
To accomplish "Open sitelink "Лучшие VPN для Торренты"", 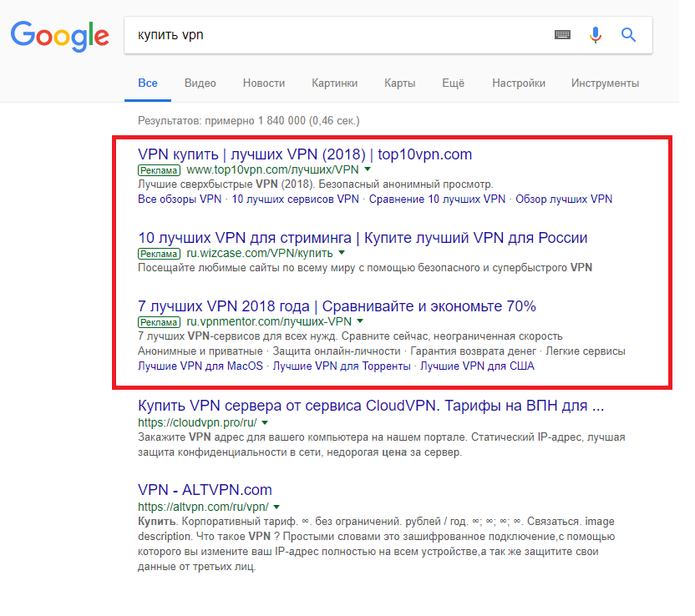I will pos(342,366).
